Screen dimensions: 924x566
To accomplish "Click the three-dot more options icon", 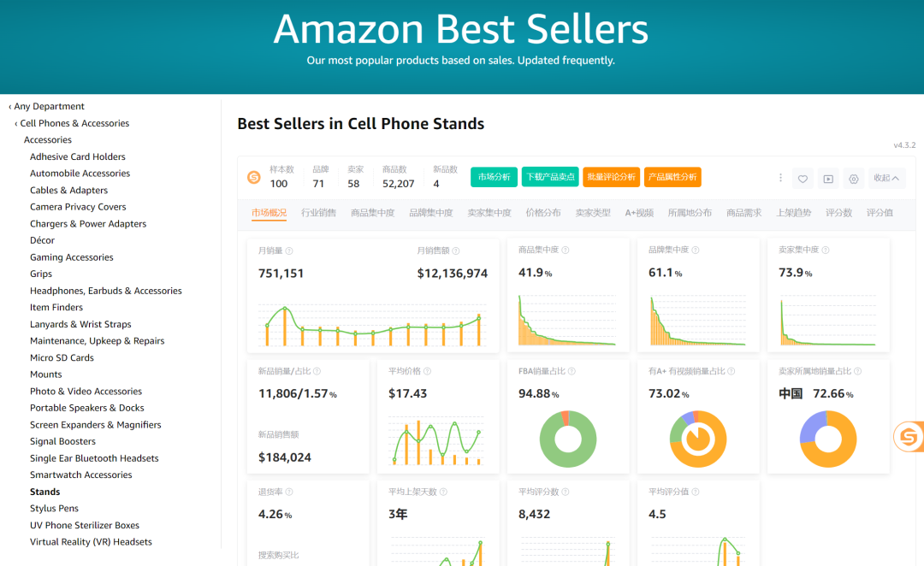I will coord(780,178).
